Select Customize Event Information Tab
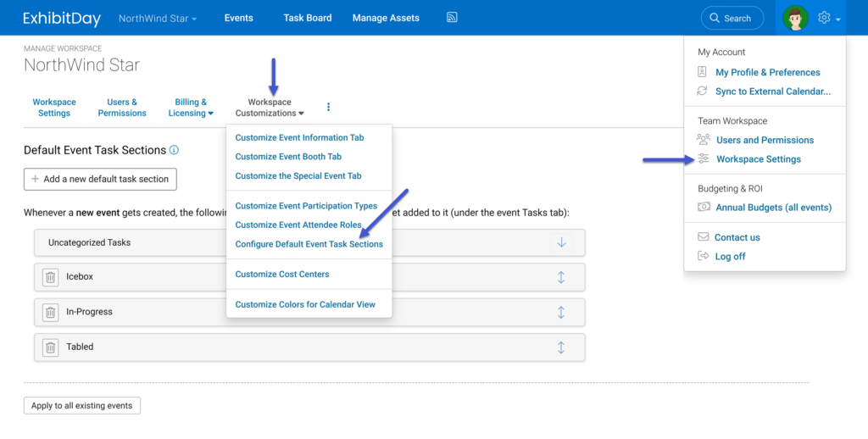This screenshot has width=868, height=439. 299,138
